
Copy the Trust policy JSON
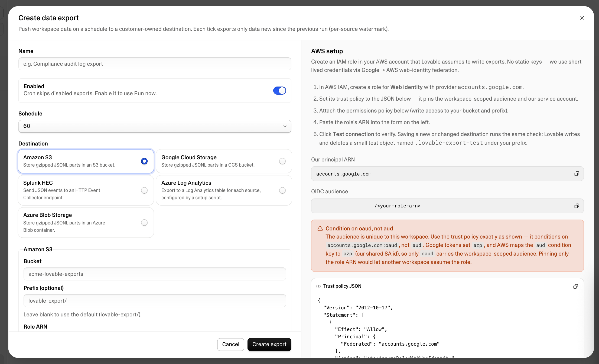575,286
